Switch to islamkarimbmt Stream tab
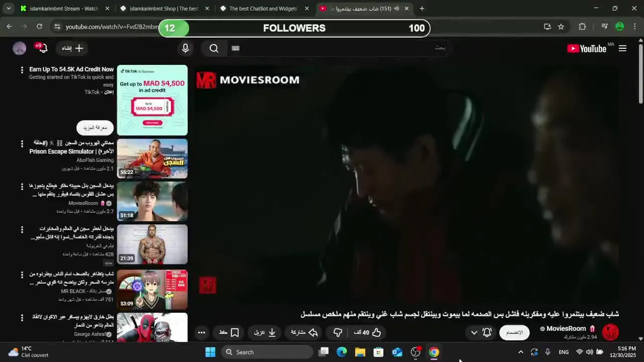The image size is (644, 362). (64, 9)
